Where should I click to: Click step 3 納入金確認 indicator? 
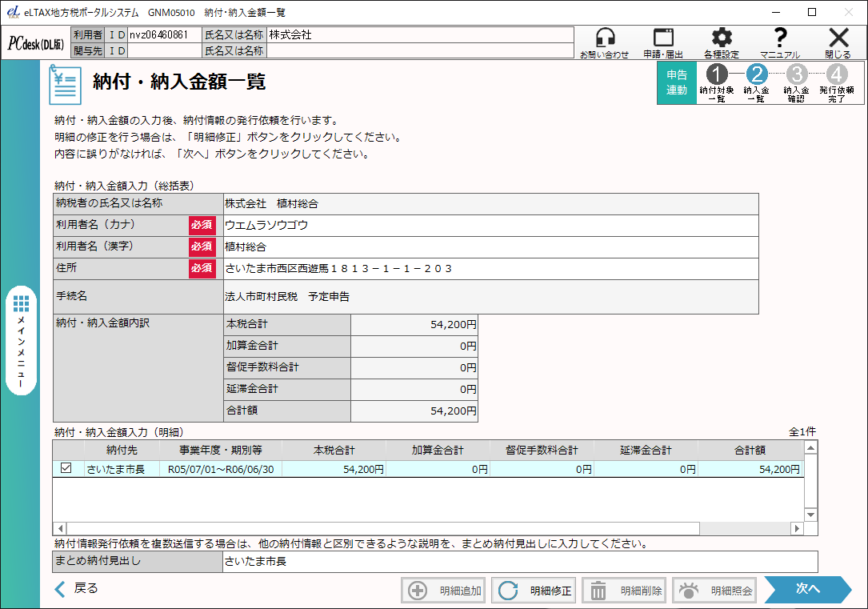[x=797, y=83]
